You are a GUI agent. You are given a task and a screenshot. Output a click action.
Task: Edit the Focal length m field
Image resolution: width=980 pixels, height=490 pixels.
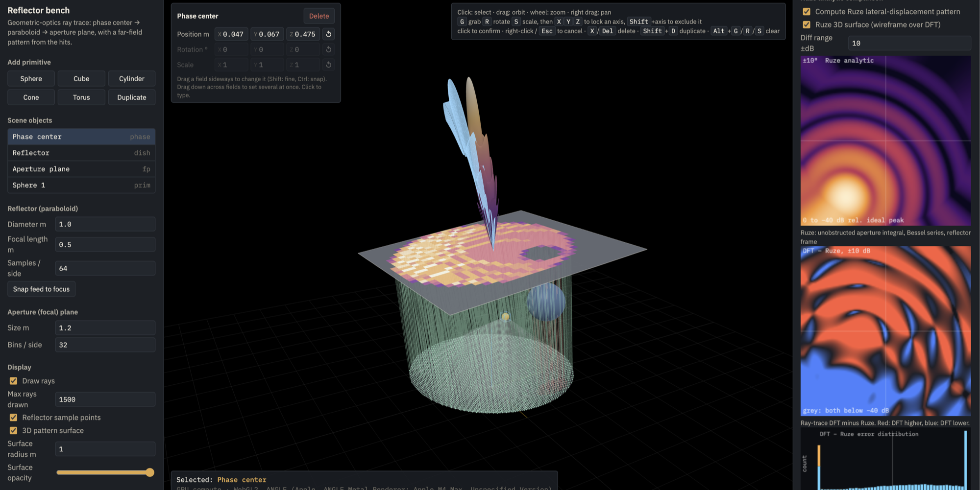point(105,245)
